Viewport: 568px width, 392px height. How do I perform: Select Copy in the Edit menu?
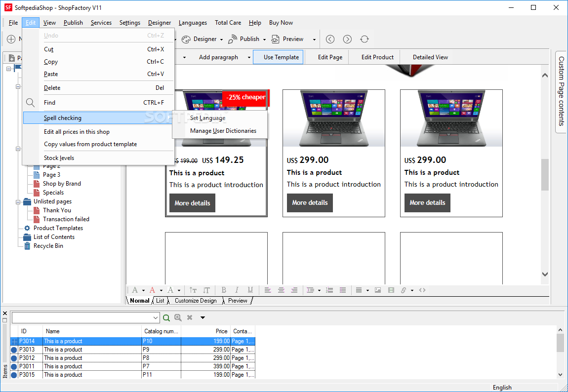click(x=98, y=62)
